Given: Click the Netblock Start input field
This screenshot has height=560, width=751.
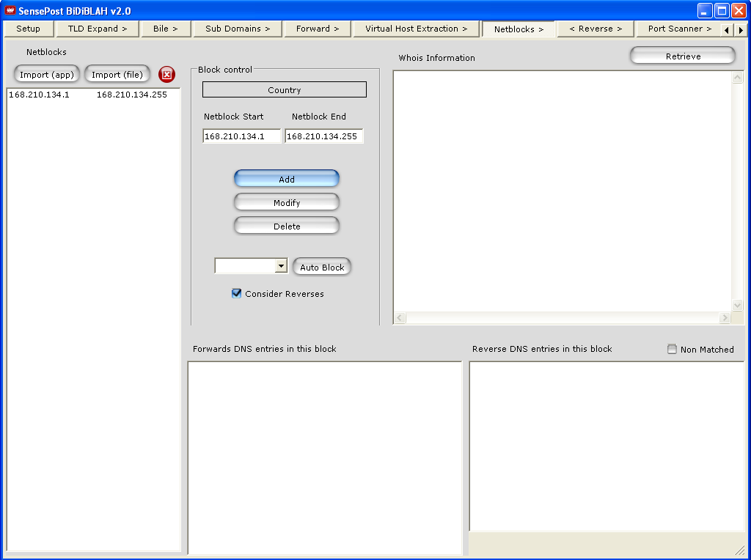Looking at the screenshot, I should (241, 136).
